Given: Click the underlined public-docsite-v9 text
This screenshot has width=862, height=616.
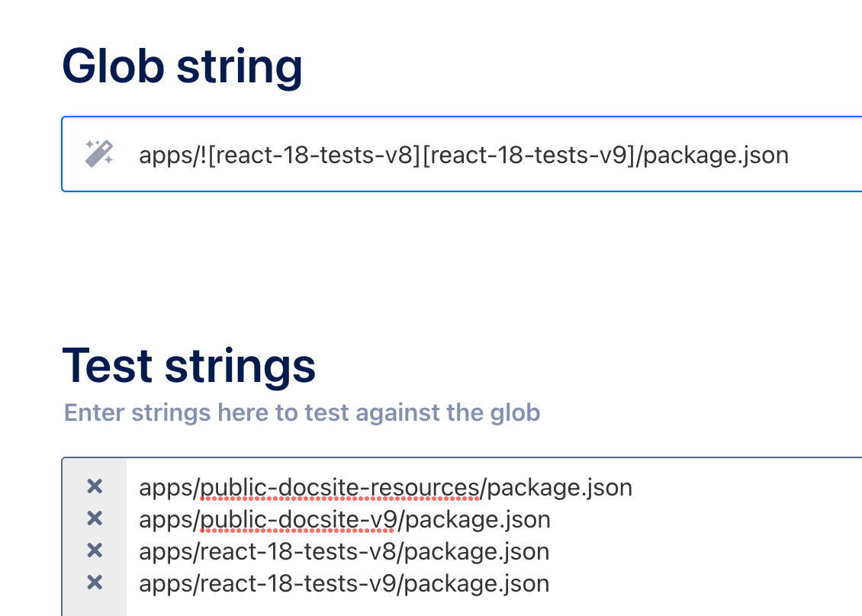Looking at the screenshot, I should [x=298, y=520].
